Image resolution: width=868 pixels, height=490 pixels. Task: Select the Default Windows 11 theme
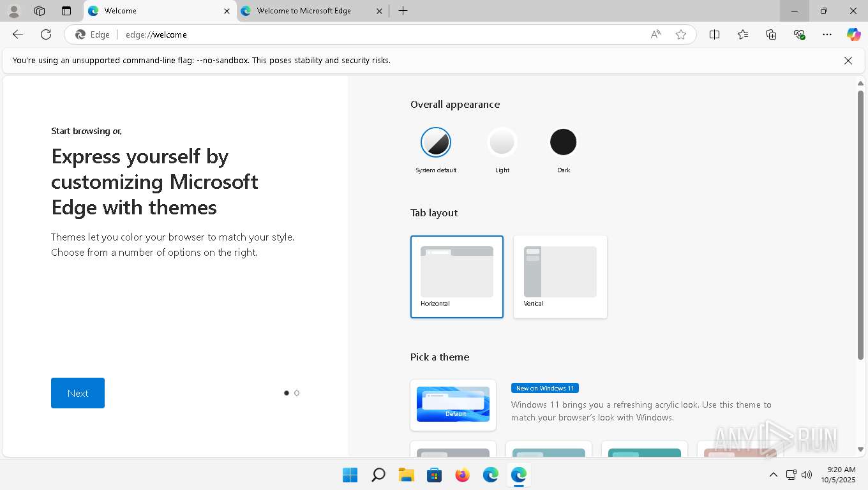[453, 405]
